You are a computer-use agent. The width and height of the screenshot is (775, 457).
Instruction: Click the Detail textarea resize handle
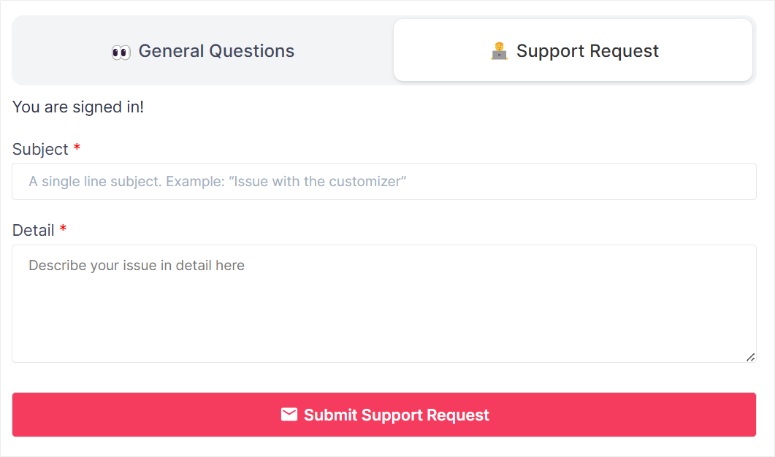click(x=750, y=357)
